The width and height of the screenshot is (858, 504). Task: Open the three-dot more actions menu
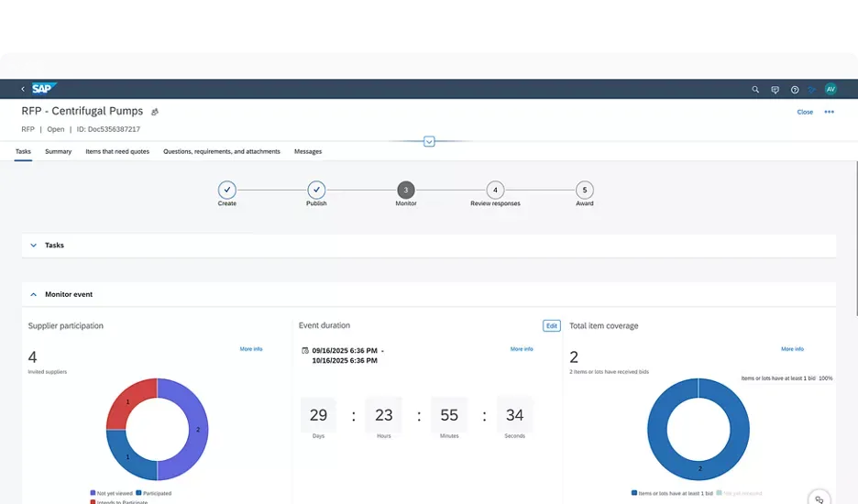(829, 112)
